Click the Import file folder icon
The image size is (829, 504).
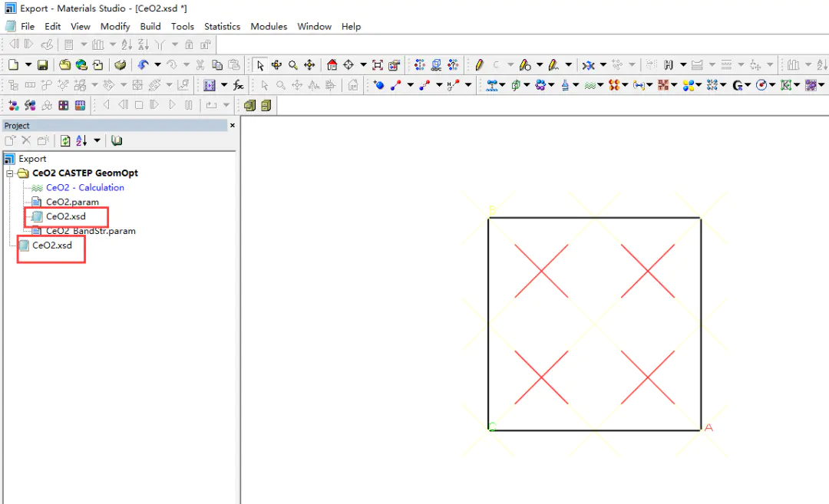point(64,65)
